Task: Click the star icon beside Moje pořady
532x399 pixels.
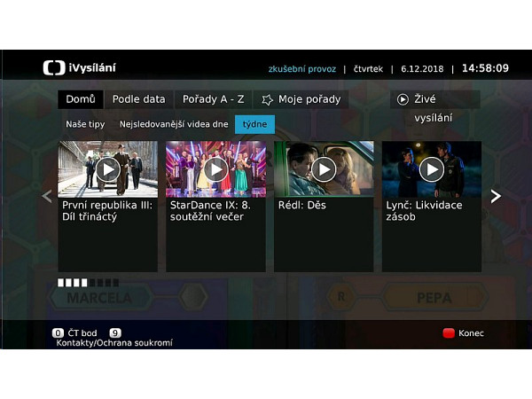Action: pos(267,99)
